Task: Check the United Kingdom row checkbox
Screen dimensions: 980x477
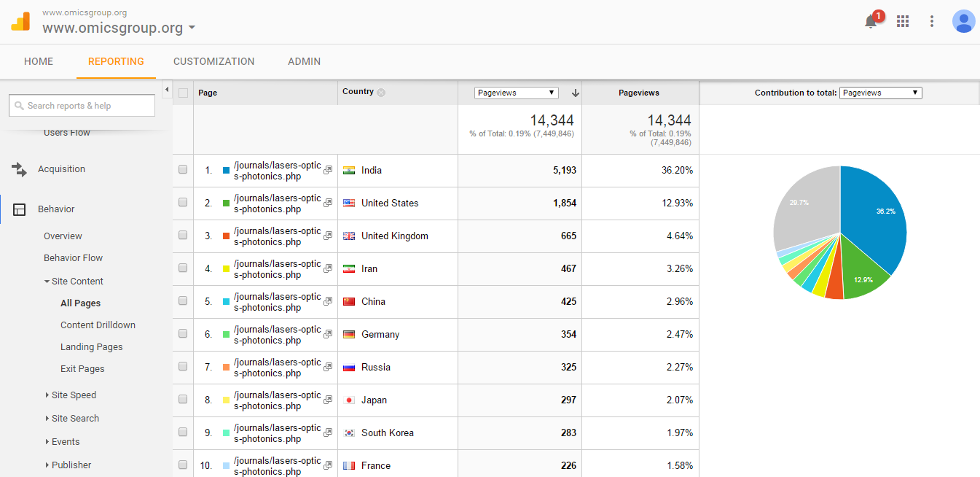Action: (x=183, y=235)
